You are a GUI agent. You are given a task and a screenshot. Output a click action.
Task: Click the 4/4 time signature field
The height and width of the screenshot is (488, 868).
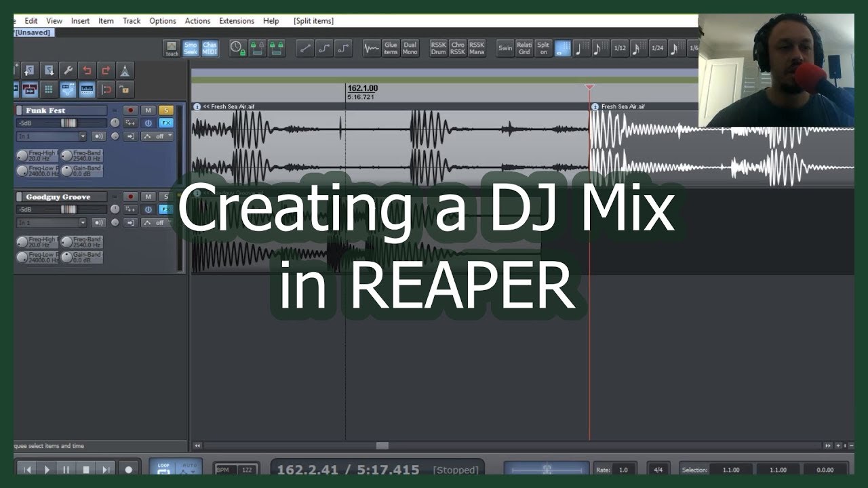point(657,469)
